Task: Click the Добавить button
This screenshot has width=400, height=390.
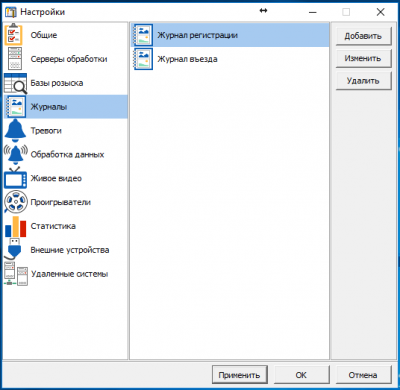Action: pos(363,36)
